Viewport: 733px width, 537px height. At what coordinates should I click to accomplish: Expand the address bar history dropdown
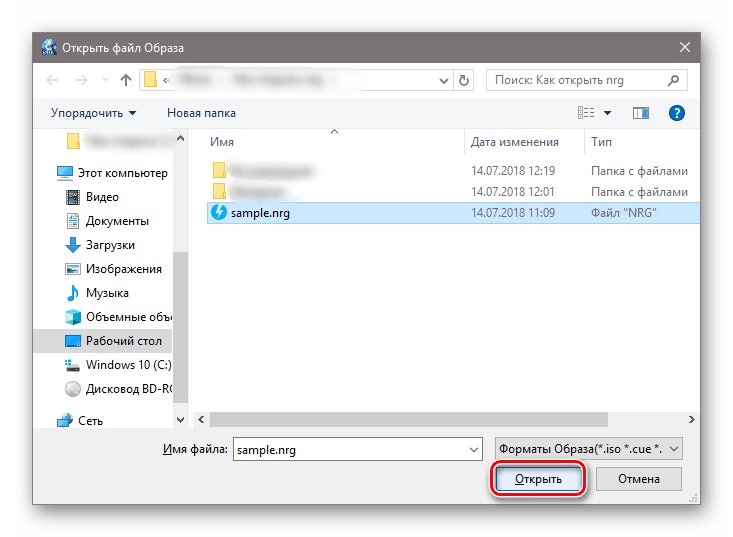pyautogui.click(x=444, y=81)
